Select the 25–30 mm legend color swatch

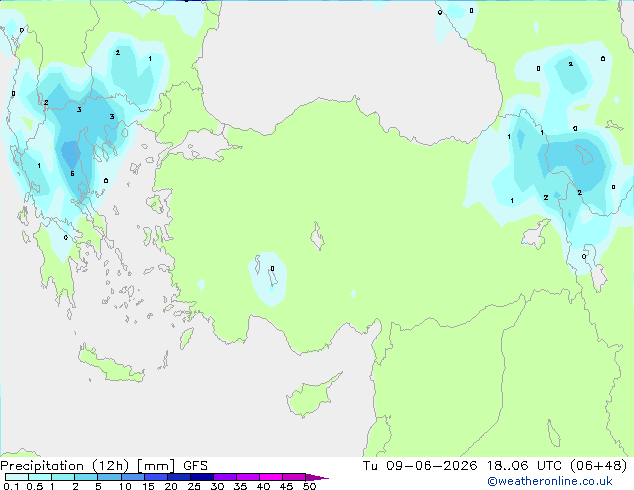click(x=201, y=477)
